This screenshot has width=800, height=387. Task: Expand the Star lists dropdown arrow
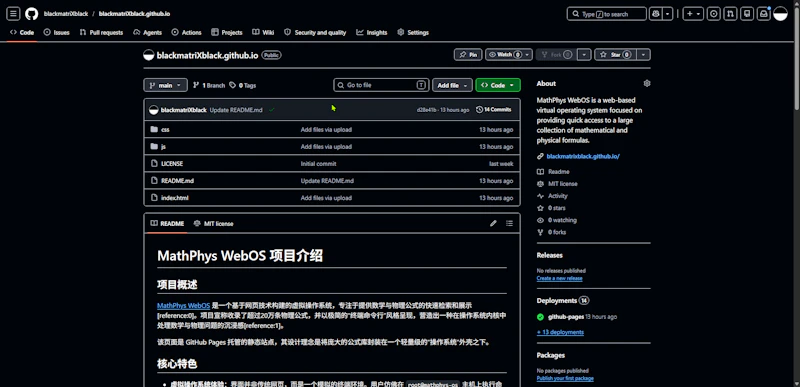click(x=644, y=55)
